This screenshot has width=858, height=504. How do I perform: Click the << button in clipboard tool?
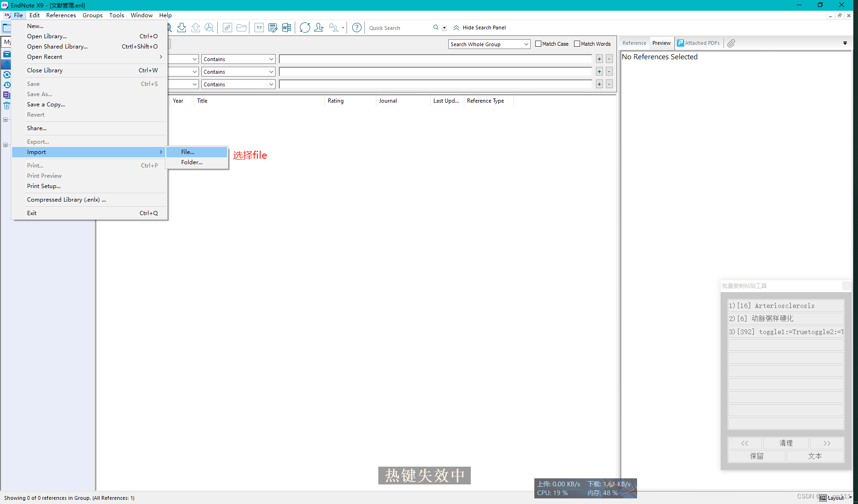pyautogui.click(x=745, y=443)
